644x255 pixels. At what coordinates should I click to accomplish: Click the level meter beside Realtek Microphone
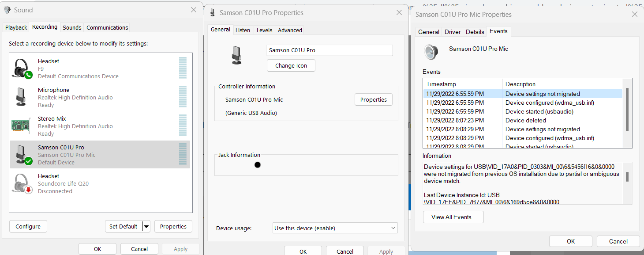click(x=183, y=97)
